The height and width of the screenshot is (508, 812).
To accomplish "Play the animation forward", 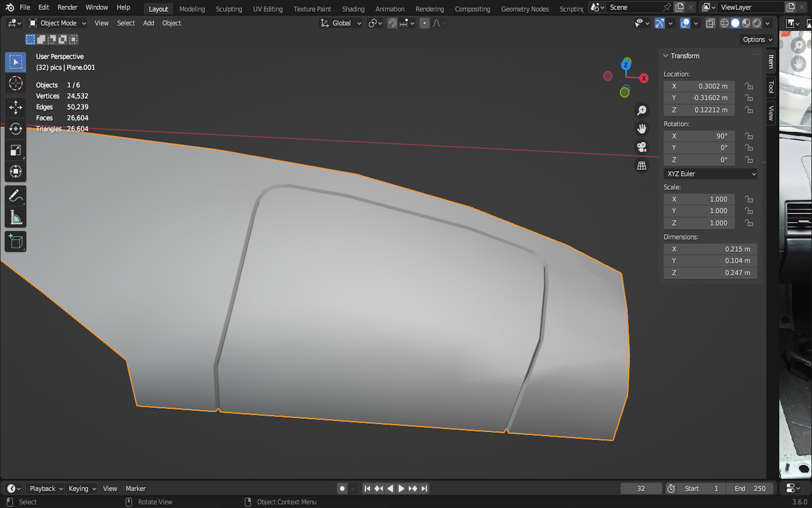I will tap(401, 489).
